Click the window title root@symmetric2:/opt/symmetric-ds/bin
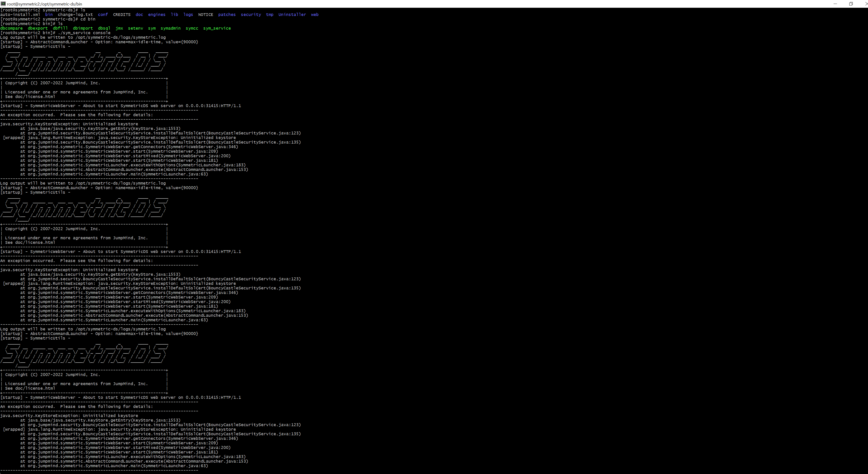 pos(44,4)
